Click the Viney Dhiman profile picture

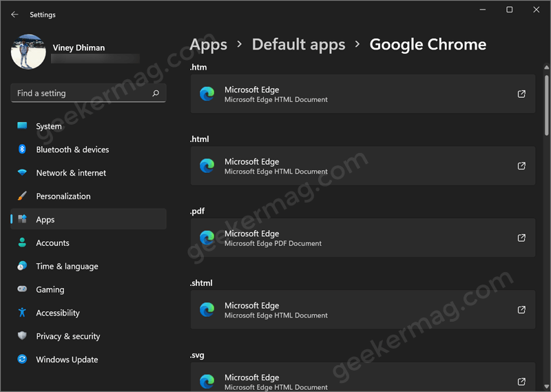(x=28, y=52)
